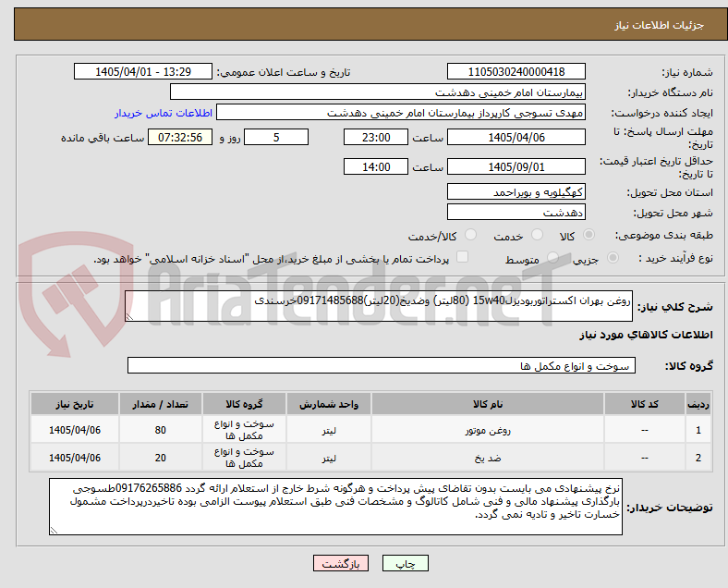This screenshot has height=588, width=728.
Task: Click the date cell in روغن موتور row
Action: tap(75, 430)
